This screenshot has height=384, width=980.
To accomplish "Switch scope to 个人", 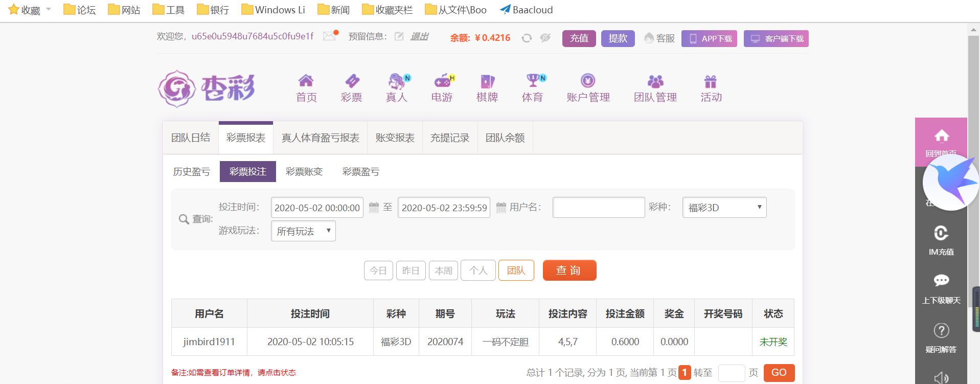I will tap(478, 270).
